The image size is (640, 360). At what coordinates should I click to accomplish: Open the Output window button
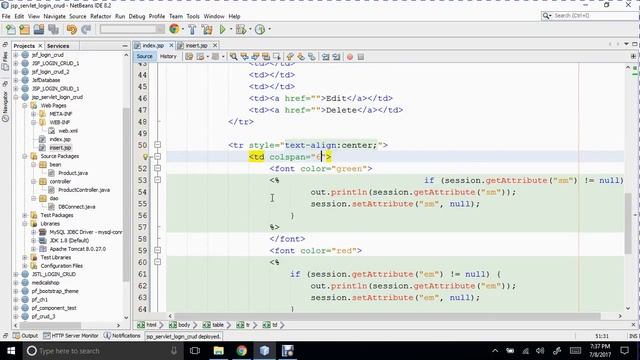click(25, 336)
